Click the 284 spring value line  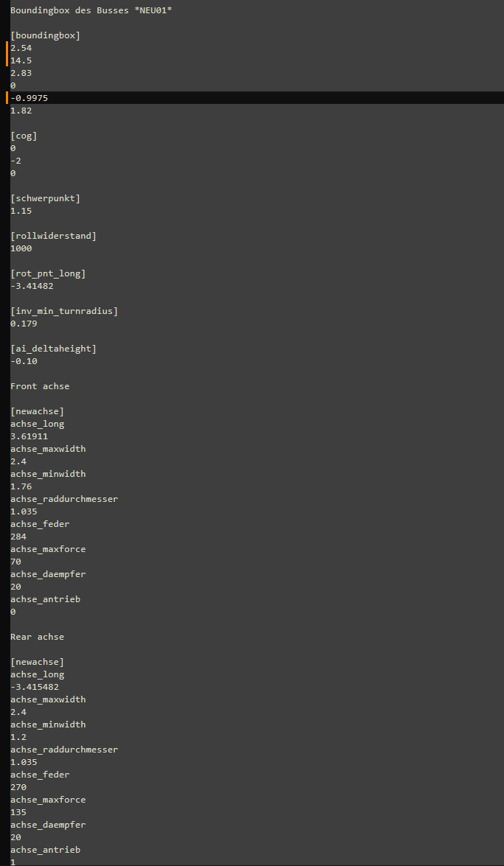coord(18,537)
